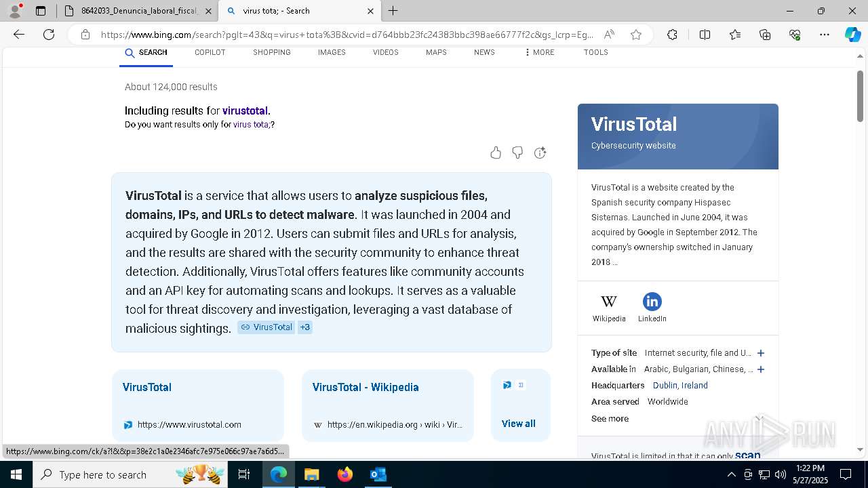868x488 pixels.
Task: Open File Explorer from taskbar
Action: (x=311, y=474)
